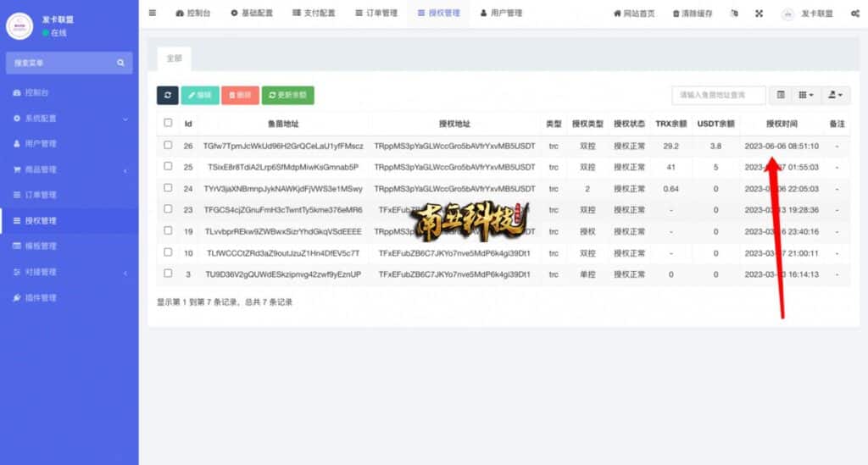Open 用户管理 in the top navigation
This screenshot has width=868, height=465.
click(501, 14)
